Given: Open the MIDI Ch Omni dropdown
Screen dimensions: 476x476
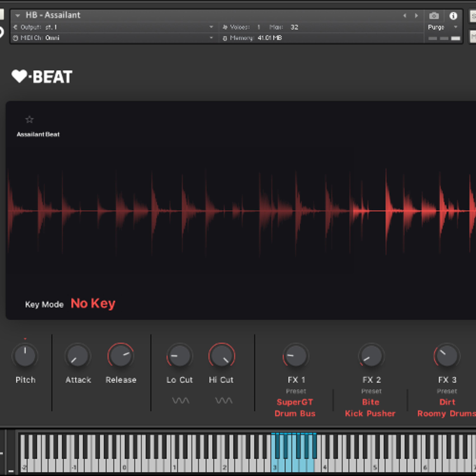Looking at the screenshot, I should [x=113, y=38].
